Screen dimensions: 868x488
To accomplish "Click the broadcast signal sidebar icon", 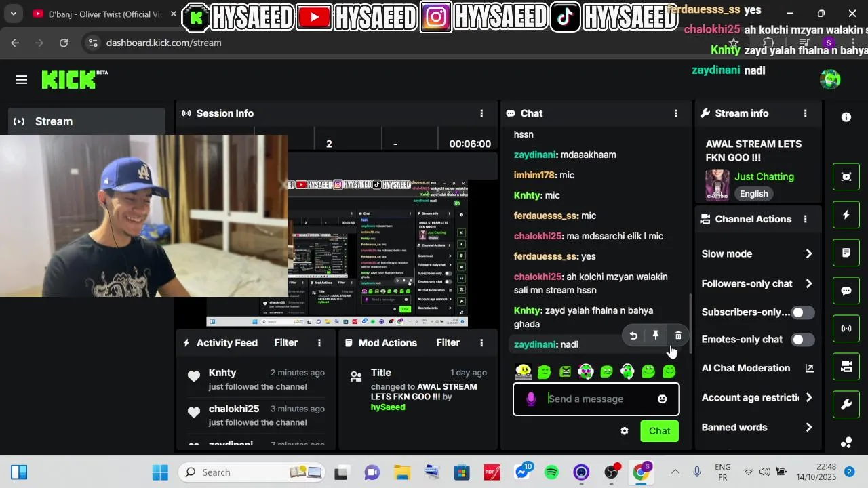I will pyautogui.click(x=846, y=329).
